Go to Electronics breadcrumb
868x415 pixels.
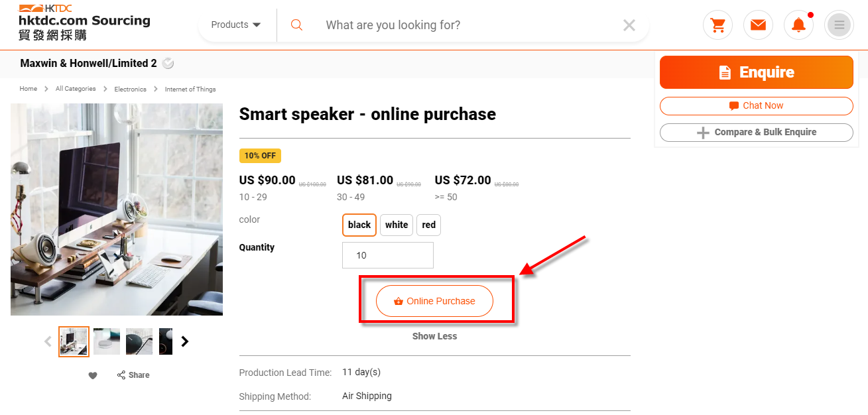pyautogui.click(x=130, y=89)
